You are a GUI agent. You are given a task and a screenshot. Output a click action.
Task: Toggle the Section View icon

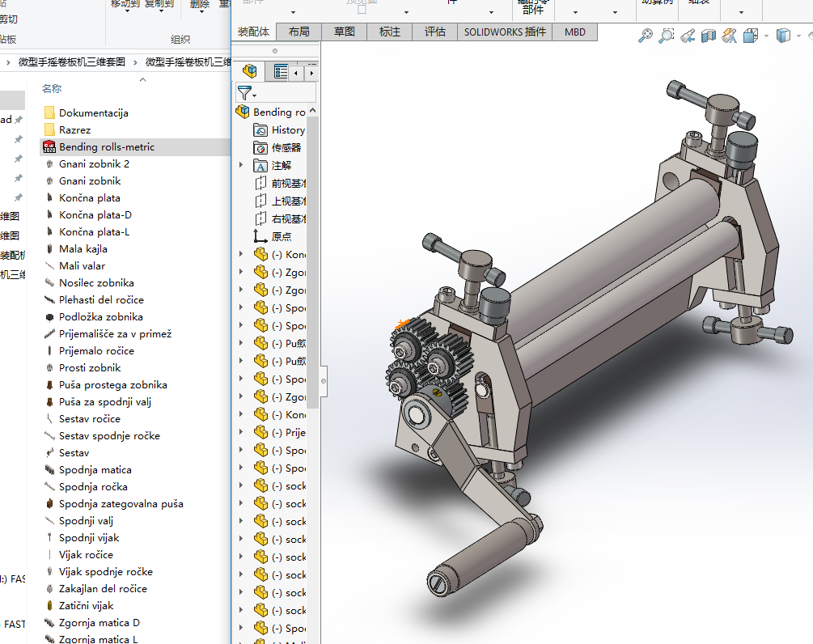709,36
